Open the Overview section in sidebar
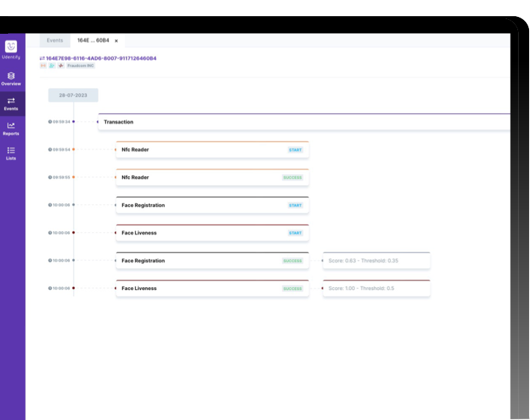Viewport: 532px width, 420px height. point(11,79)
